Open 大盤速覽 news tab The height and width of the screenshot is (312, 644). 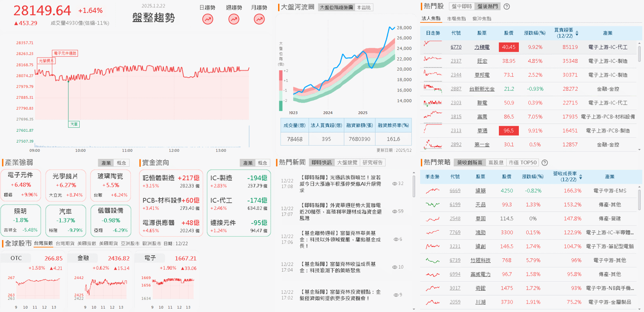[x=347, y=162]
